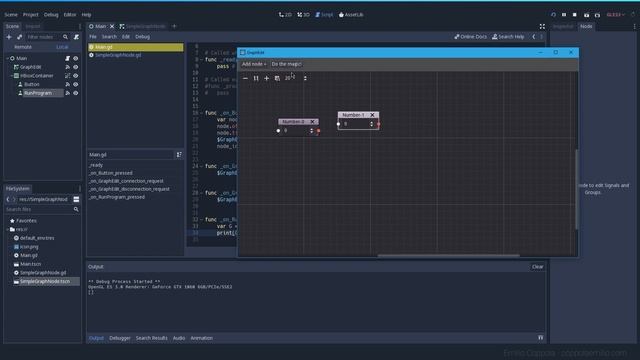Close the Main scene tab
Viewport: 640px width, 360px height.
pyautogui.click(x=112, y=27)
